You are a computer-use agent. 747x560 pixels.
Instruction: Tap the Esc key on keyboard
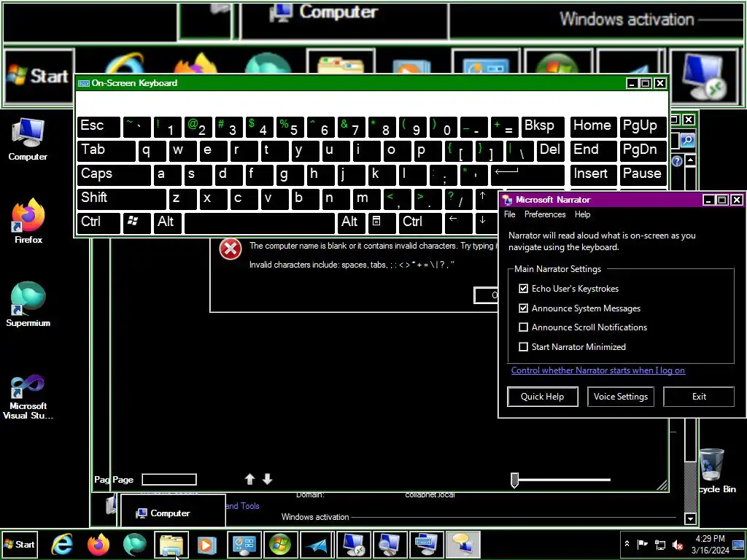pos(98,127)
